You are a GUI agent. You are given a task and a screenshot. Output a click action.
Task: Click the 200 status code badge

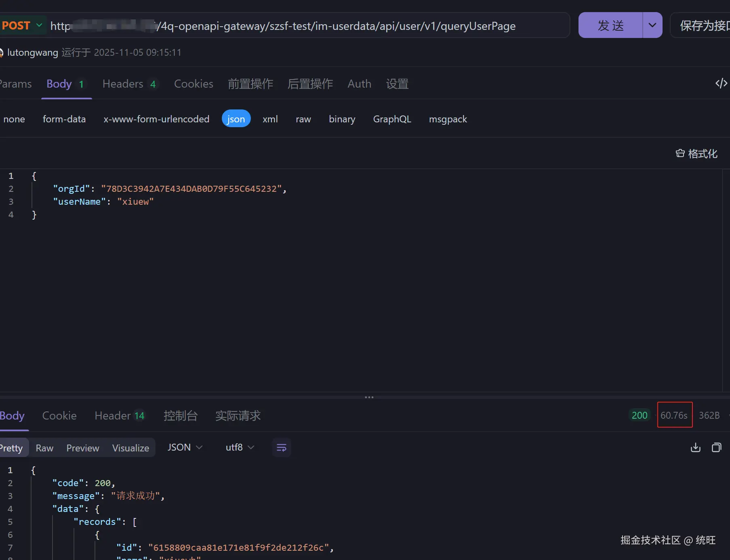[x=640, y=415]
